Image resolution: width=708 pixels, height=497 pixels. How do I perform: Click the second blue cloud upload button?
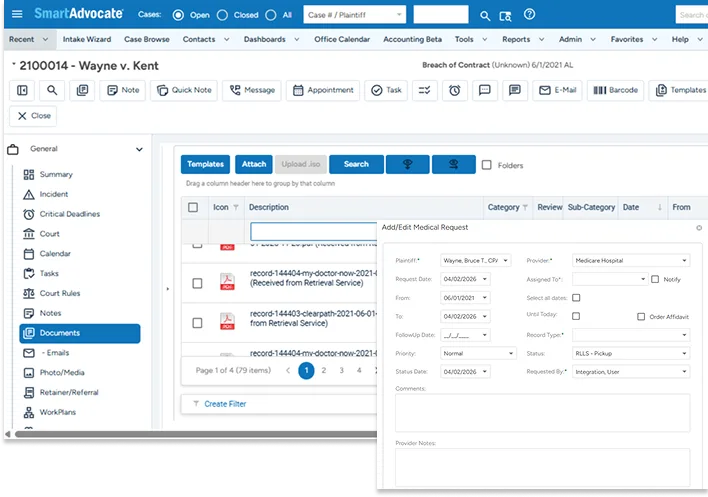click(x=453, y=164)
